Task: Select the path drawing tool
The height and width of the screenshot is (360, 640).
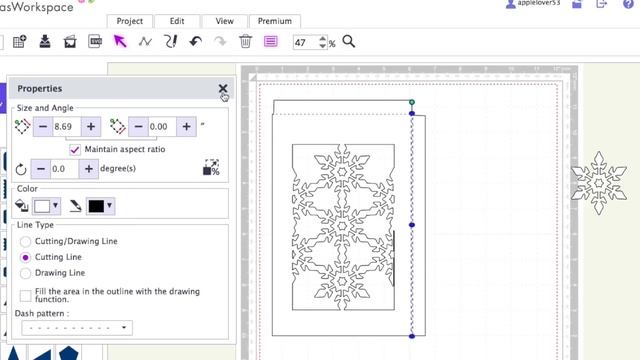Action: [x=145, y=42]
